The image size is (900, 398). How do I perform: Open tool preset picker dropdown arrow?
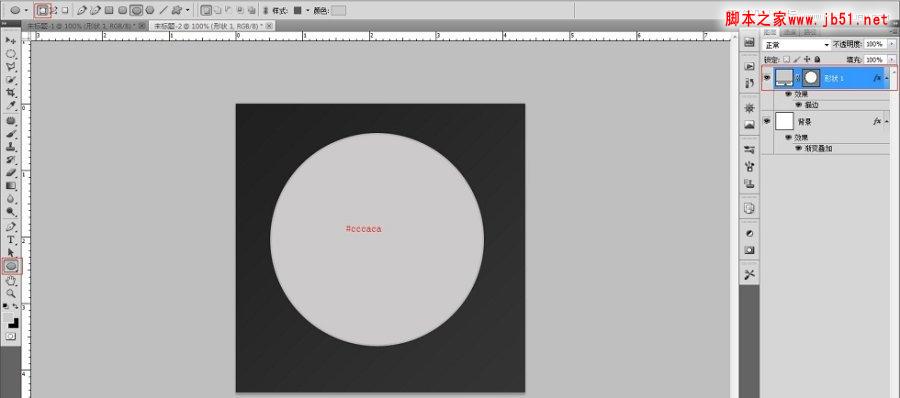tap(26, 10)
